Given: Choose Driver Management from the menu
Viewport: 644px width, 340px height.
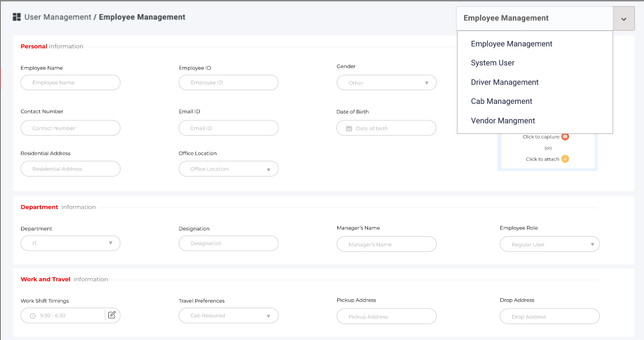Looking at the screenshot, I should [x=504, y=82].
